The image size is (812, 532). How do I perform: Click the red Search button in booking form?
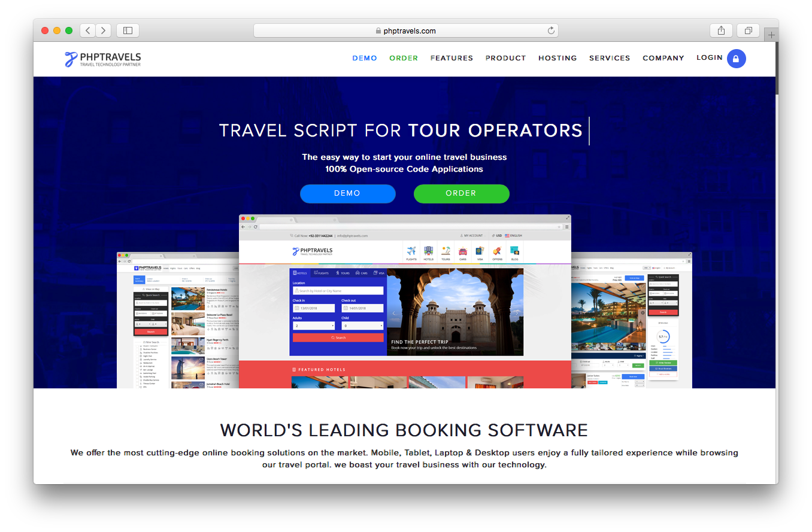pyautogui.click(x=338, y=338)
